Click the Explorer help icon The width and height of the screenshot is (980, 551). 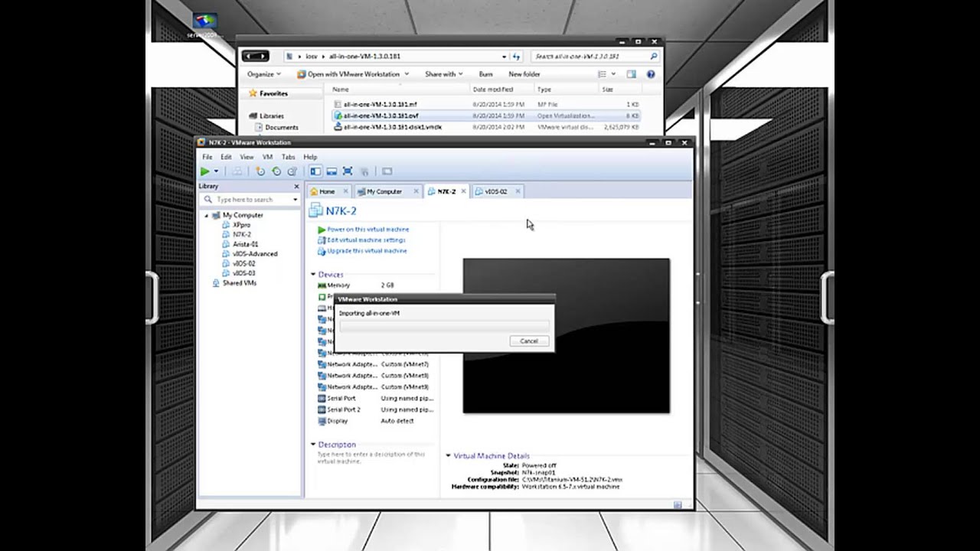point(651,74)
